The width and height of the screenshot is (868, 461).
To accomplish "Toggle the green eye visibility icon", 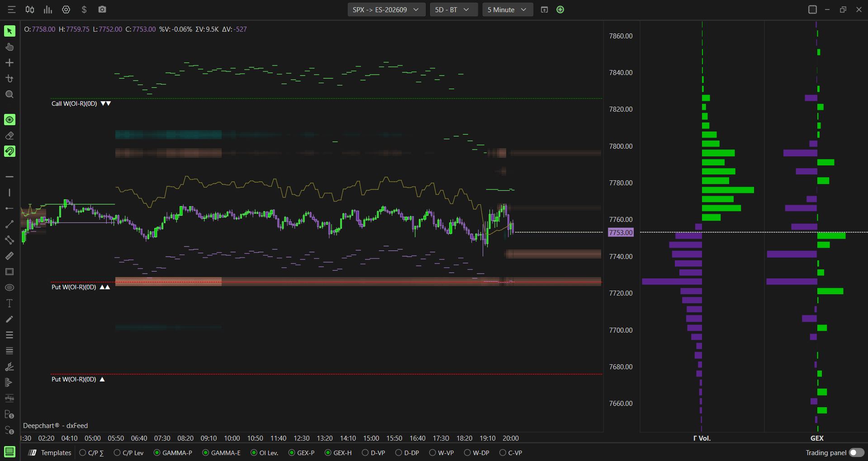I will click(x=9, y=120).
